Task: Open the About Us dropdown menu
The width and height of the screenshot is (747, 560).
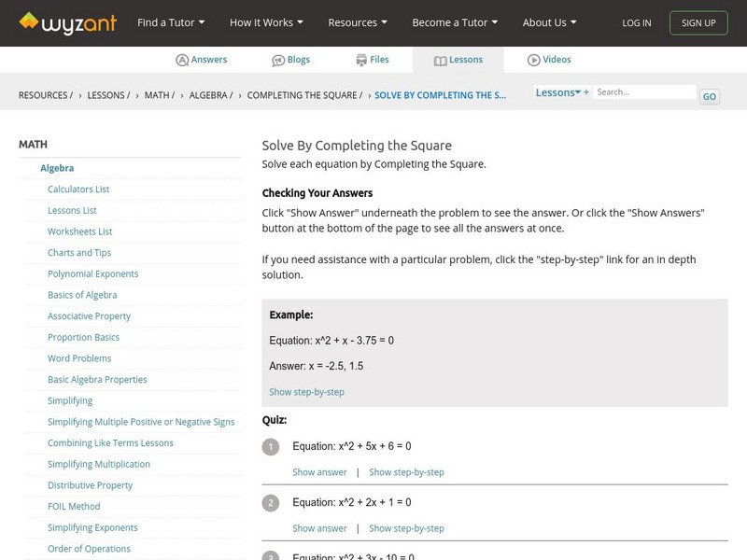Action: pyautogui.click(x=549, y=22)
